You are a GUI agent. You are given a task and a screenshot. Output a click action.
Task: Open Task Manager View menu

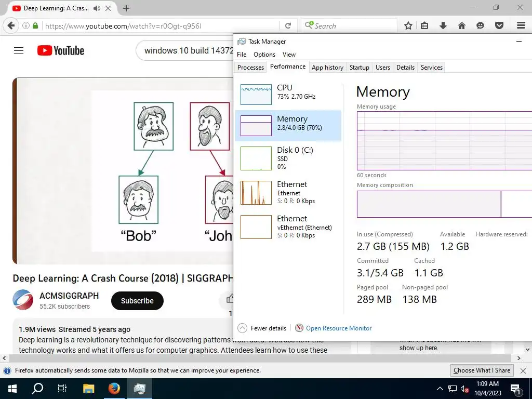tap(289, 55)
